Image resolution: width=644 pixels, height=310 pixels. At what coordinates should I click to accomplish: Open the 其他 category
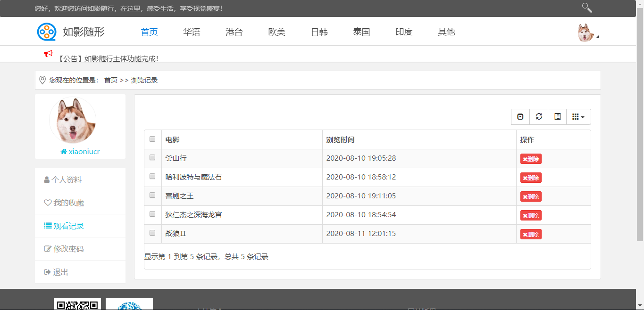pyautogui.click(x=446, y=32)
